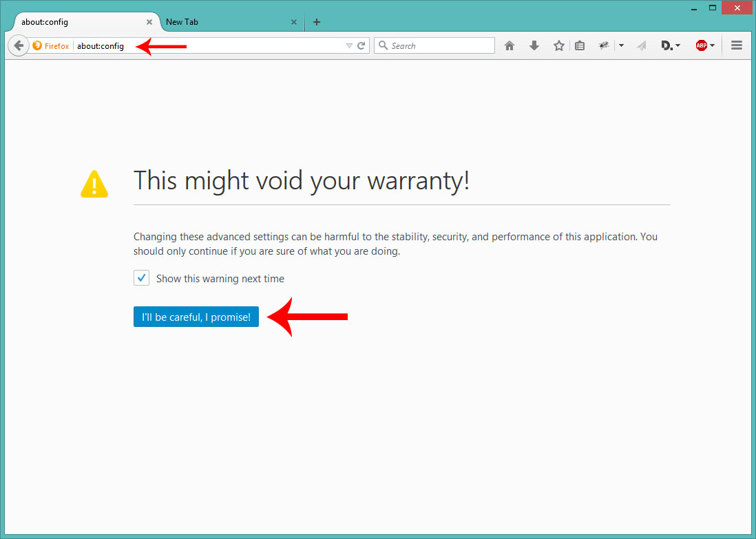Bookmark this page with the star icon
This screenshot has width=756, height=539.
tap(559, 46)
